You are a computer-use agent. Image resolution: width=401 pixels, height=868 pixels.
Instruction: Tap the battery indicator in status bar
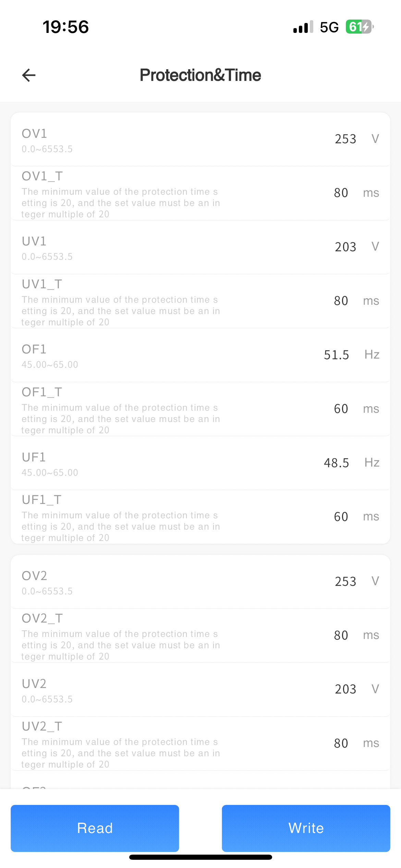click(x=359, y=27)
